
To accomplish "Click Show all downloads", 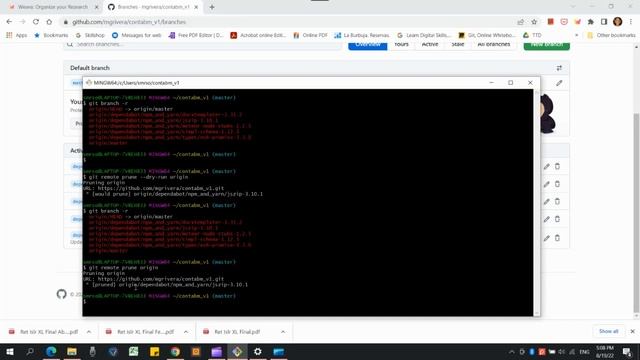I will pyautogui.click(x=609, y=331).
